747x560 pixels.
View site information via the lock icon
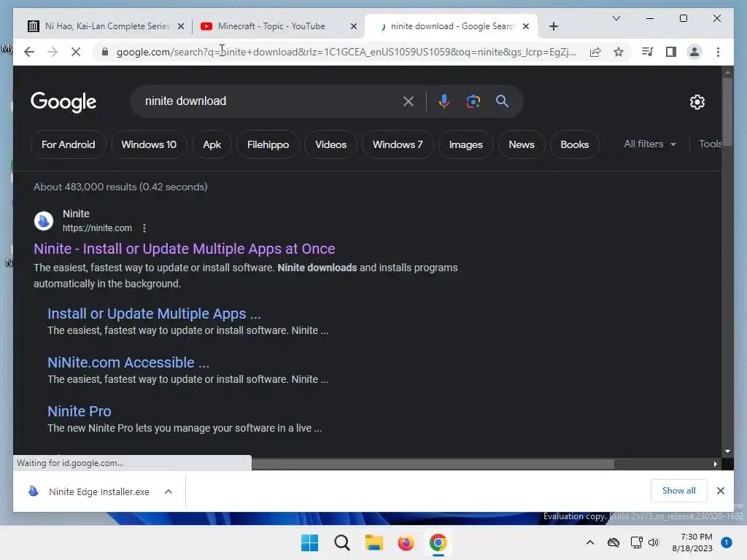coord(105,52)
